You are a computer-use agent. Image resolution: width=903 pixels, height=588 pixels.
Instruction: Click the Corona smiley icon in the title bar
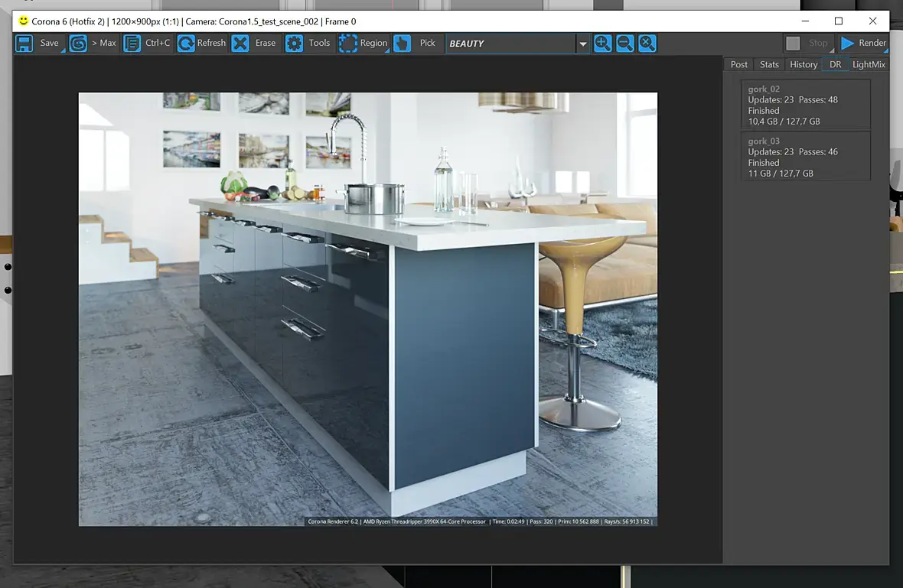(23, 21)
